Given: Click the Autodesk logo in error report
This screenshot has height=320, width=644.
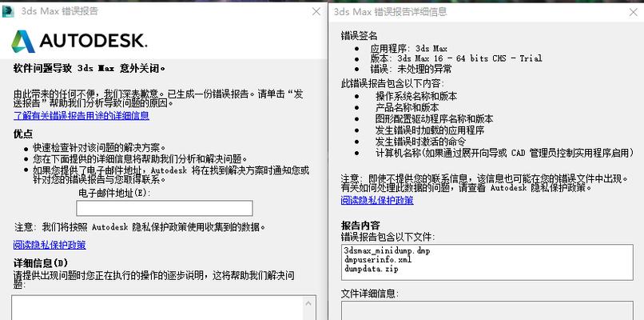Looking at the screenshot, I should (79, 41).
